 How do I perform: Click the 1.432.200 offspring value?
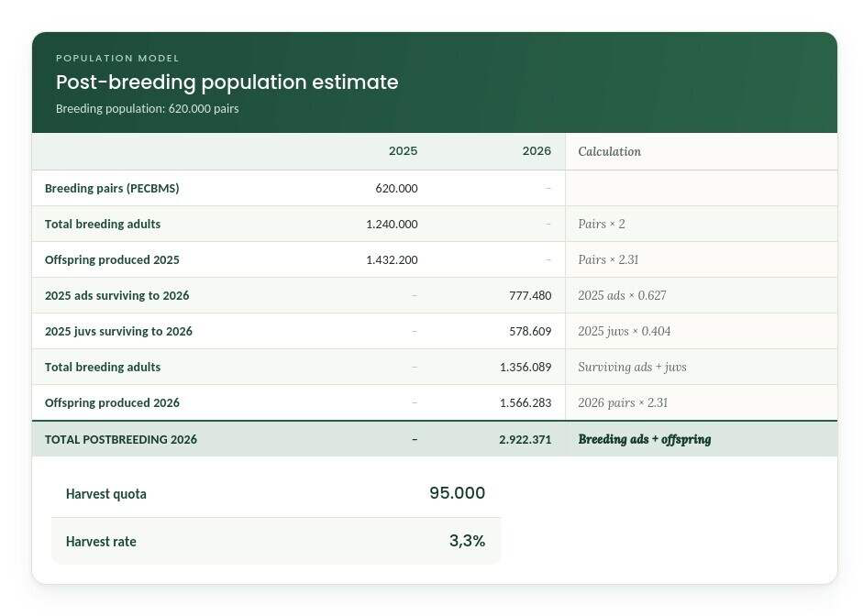coord(392,259)
